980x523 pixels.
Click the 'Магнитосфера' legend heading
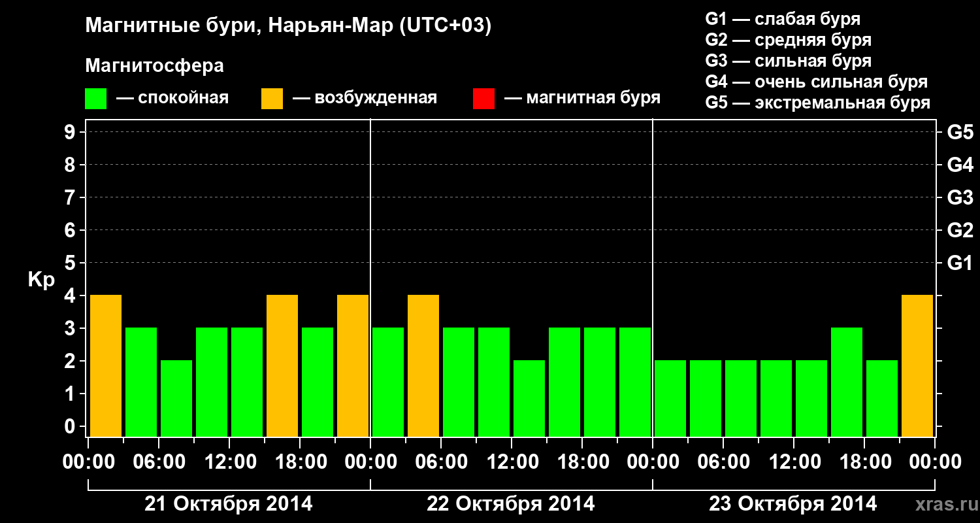tap(155, 66)
